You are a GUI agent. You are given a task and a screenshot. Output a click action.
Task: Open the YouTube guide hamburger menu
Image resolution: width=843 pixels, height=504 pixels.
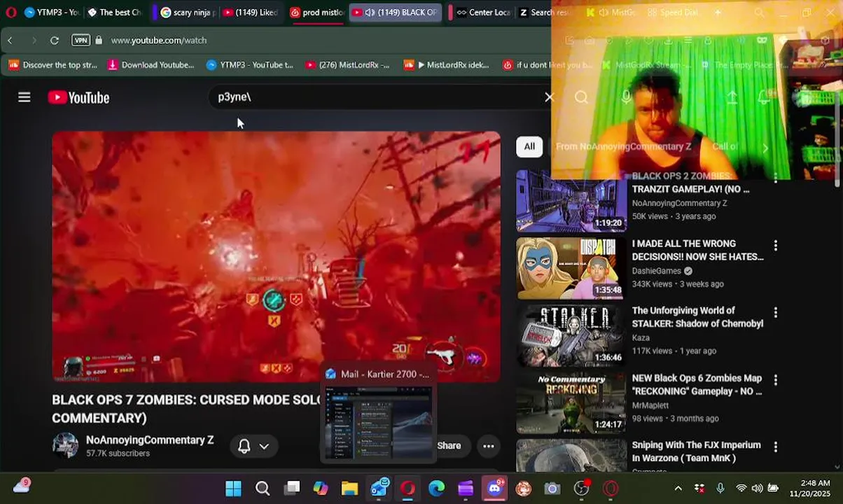25,97
